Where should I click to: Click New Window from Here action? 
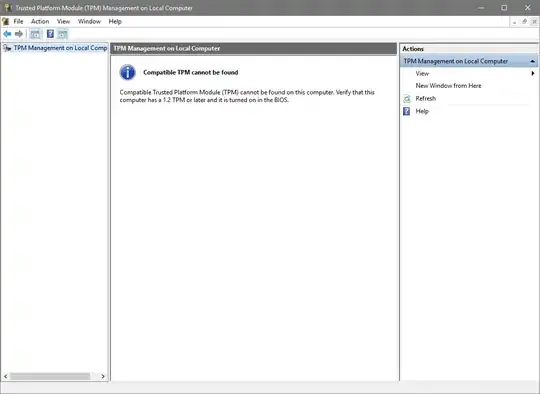click(448, 86)
